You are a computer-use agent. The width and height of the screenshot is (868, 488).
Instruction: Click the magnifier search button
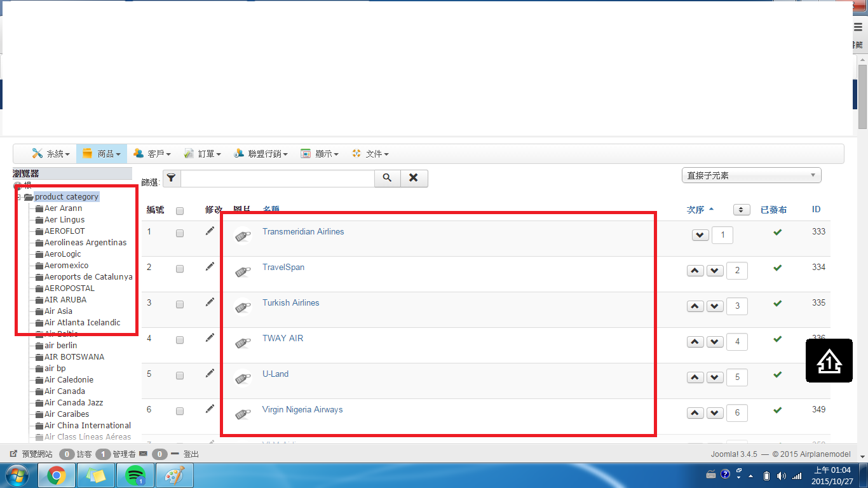pyautogui.click(x=388, y=179)
